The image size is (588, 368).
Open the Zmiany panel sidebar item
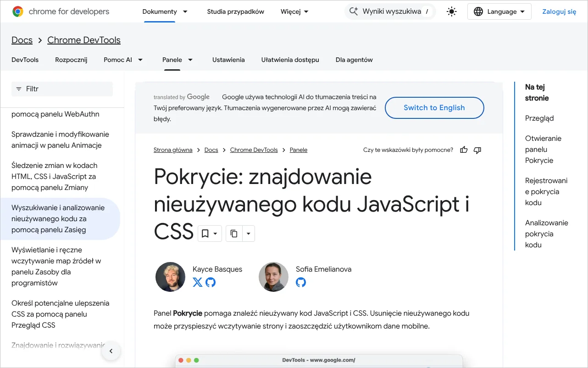click(55, 177)
